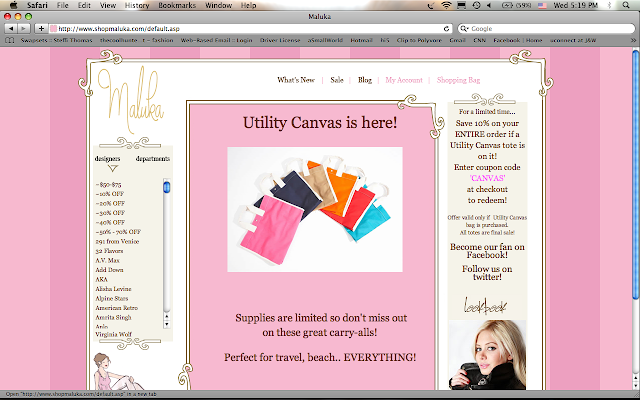Open the Apple menu
Screen dimensions: 640x400
(13, 5)
